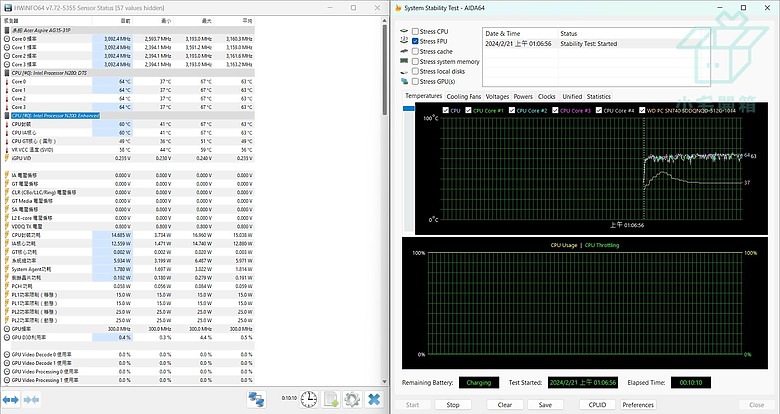Hide WD PC SN740 drive graph line
780x414 pixels.
[642, 110]
